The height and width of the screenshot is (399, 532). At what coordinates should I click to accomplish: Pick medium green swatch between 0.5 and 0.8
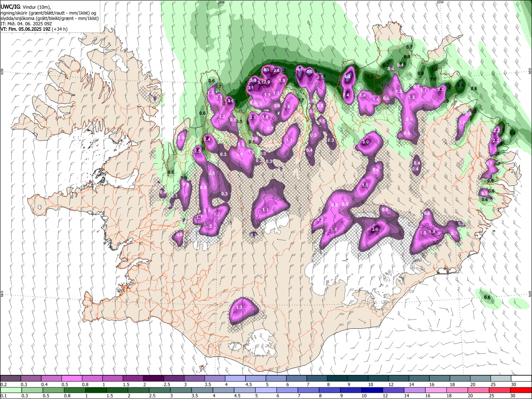tap(53, 390)
